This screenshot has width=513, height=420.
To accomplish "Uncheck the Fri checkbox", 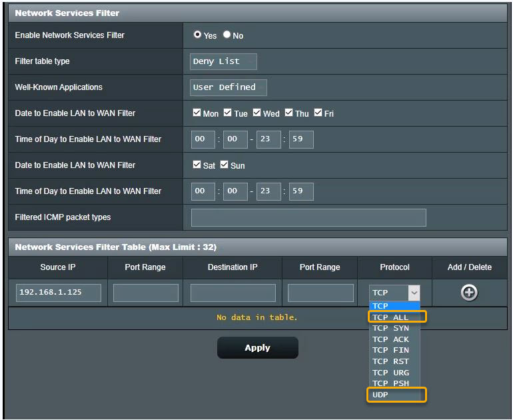I will coord(318,113).
